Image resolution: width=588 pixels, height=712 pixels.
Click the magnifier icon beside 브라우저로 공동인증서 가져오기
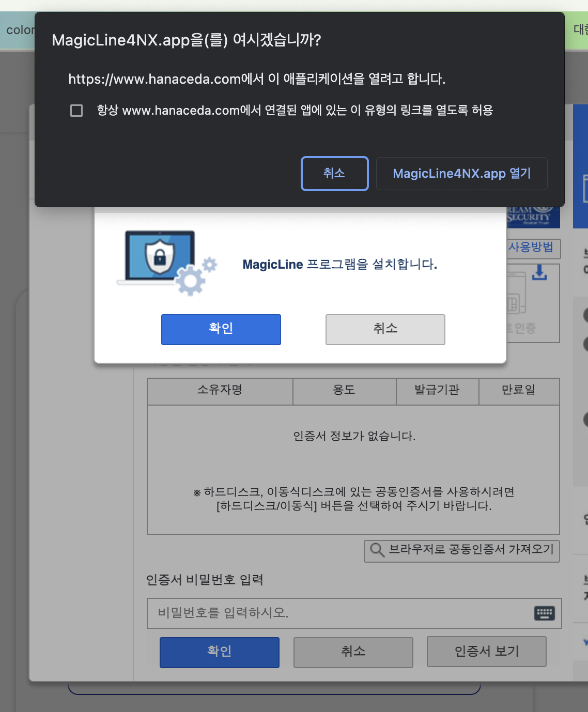click(x=377, y=550)
